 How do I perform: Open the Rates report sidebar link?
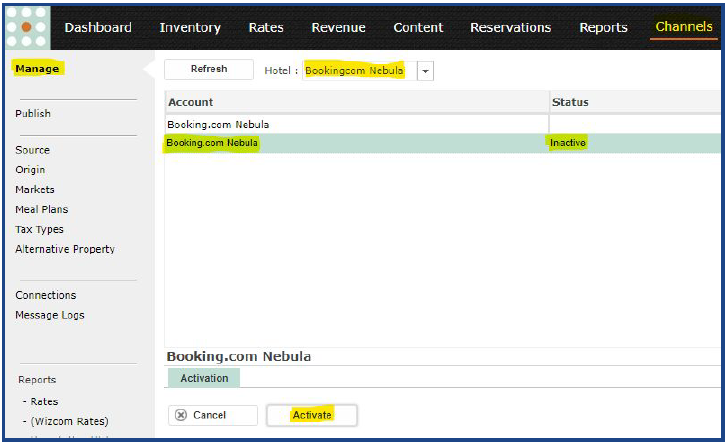coord(44,401)
